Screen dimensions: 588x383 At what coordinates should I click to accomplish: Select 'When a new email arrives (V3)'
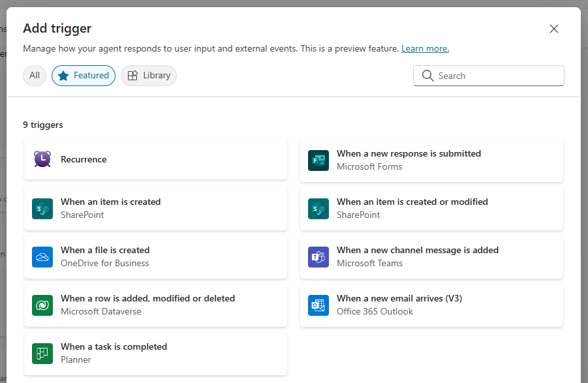coord(399,299)
